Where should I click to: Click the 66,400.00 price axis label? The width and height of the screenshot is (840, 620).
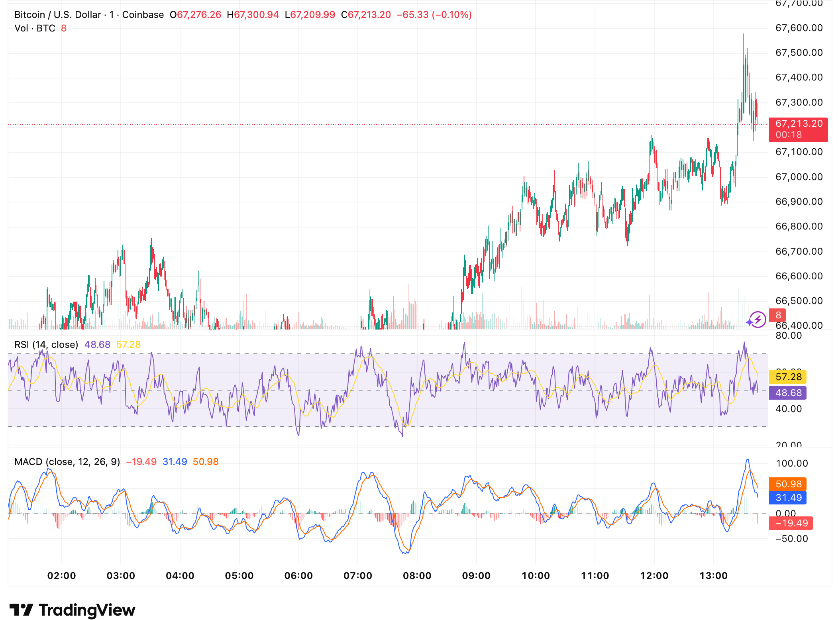pyautogui.click(x=799, y=326)
